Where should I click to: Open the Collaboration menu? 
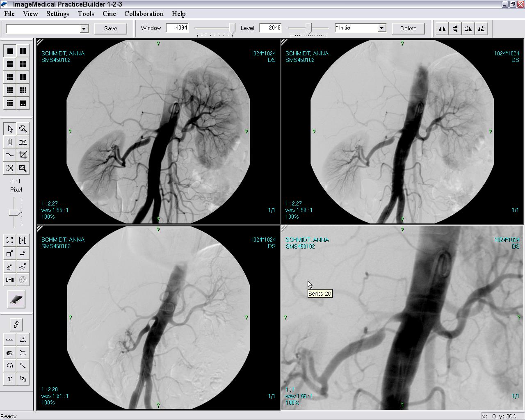[x=144, y=14]
